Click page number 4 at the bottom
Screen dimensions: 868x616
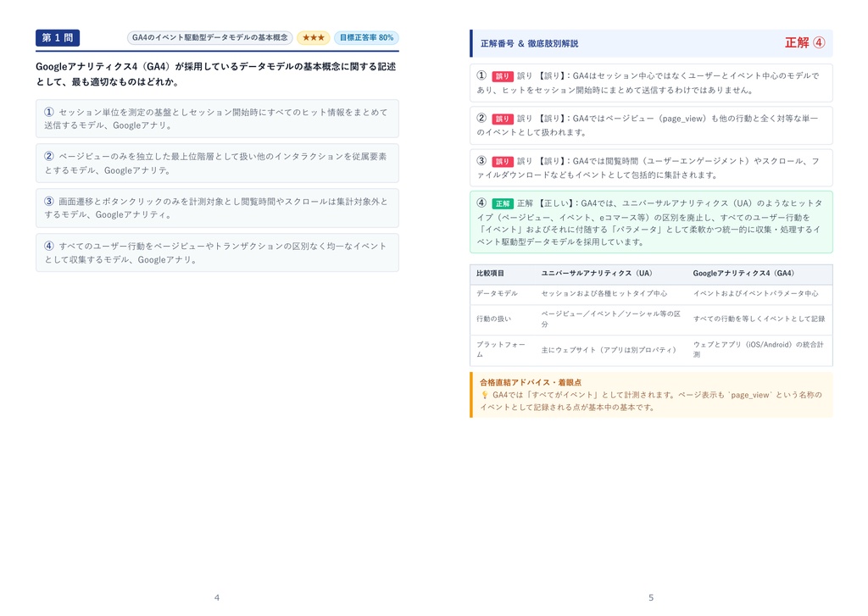click(x=216, y=597)
